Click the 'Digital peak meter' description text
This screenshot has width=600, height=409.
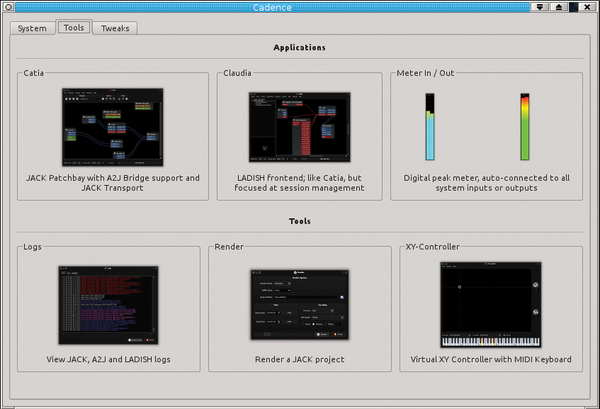point(486,183)
